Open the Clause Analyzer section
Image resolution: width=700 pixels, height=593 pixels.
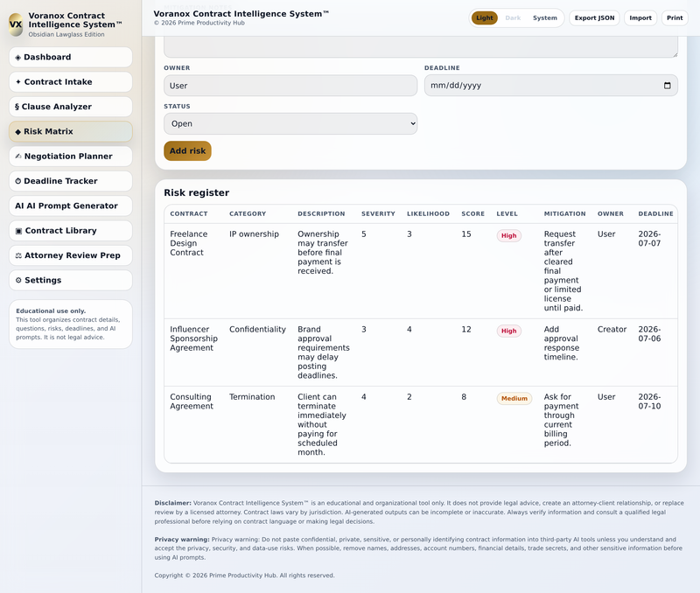[x=71, y=107]
